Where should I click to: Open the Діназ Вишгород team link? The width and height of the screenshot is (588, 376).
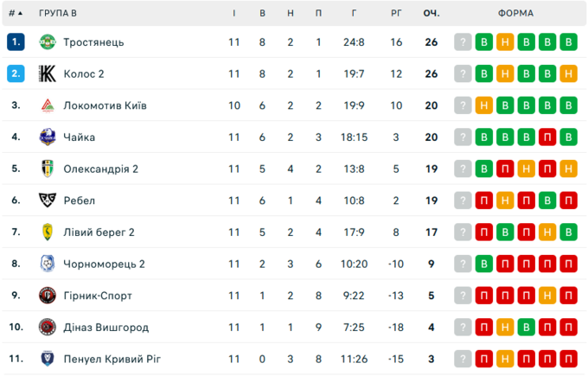pos(105,328)
